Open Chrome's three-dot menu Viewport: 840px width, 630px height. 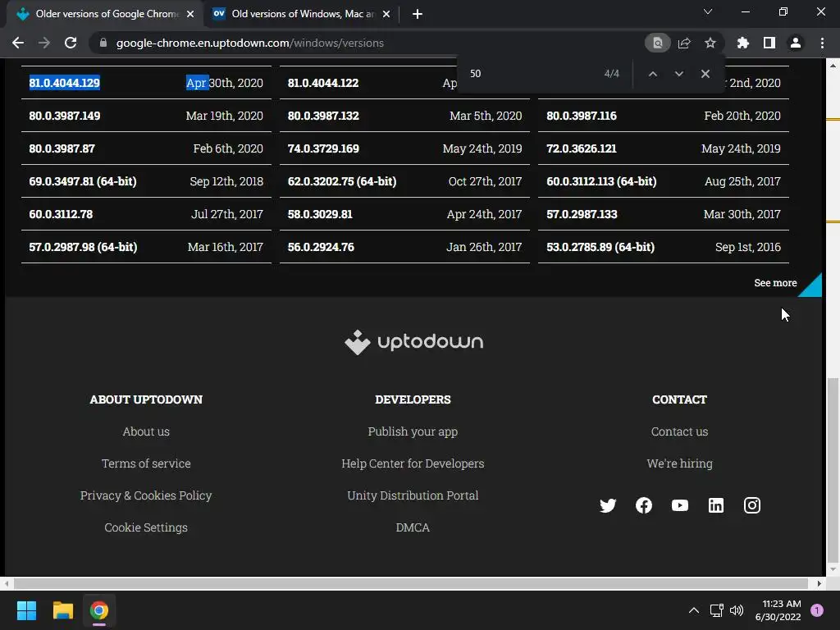pos(822,43)
